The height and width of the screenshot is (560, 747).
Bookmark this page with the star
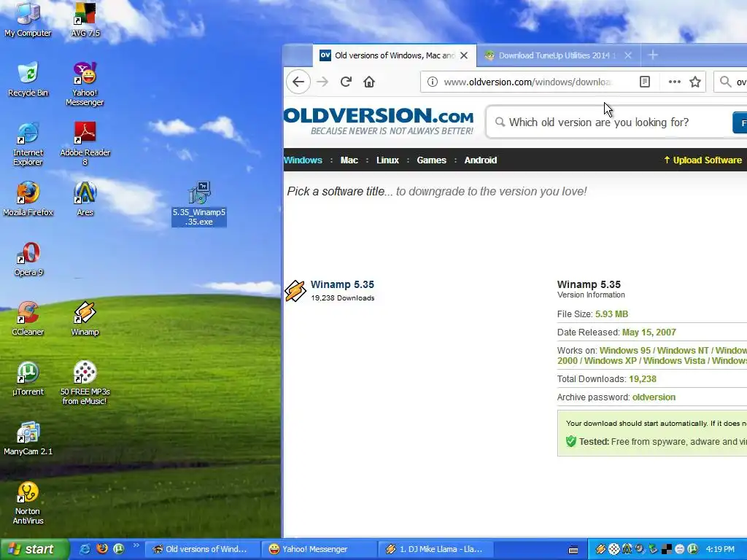click(695, 82)
